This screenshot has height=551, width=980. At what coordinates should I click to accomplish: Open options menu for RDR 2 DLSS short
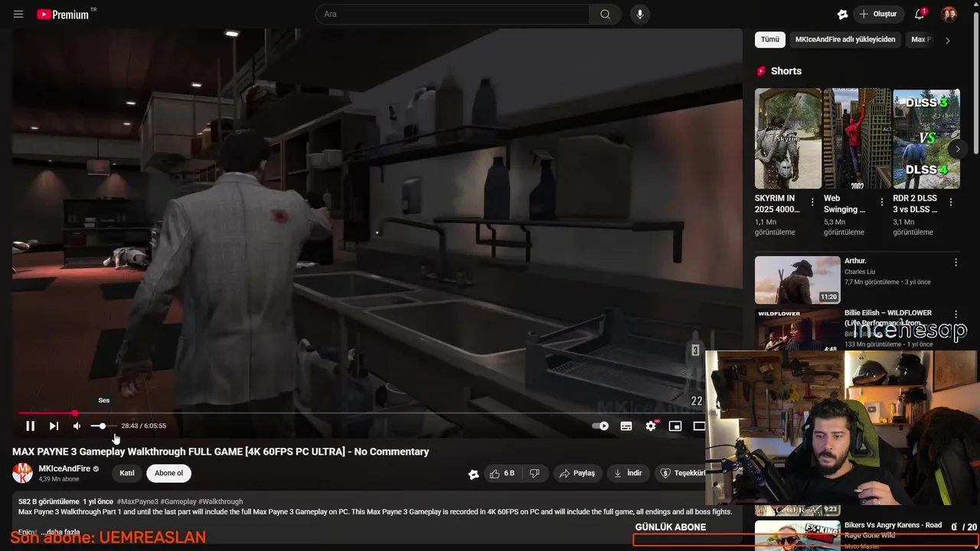(x=951, y=203)
